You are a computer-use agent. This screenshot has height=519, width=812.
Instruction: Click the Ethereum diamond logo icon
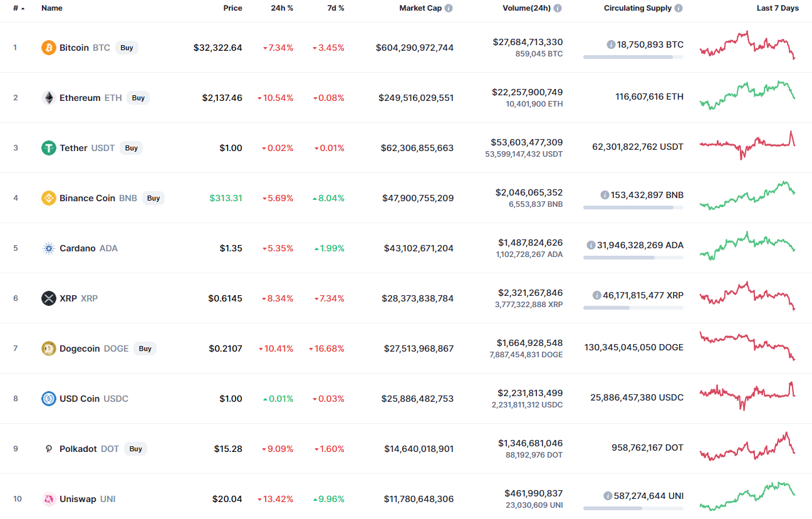[48, 98]
